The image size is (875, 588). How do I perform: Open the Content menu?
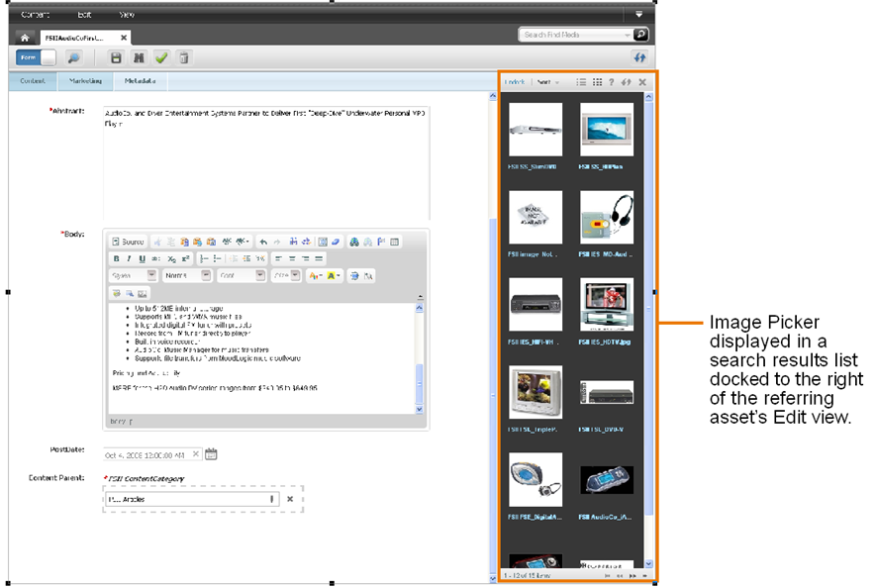coord(36,15)
